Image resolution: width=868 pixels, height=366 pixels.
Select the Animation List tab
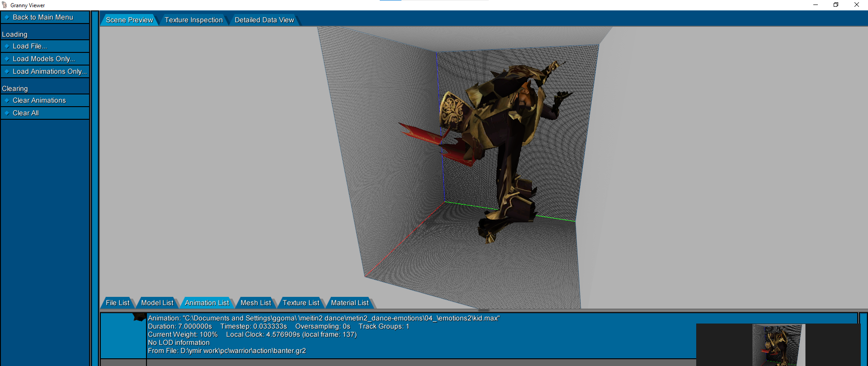[x=207, y=303]
